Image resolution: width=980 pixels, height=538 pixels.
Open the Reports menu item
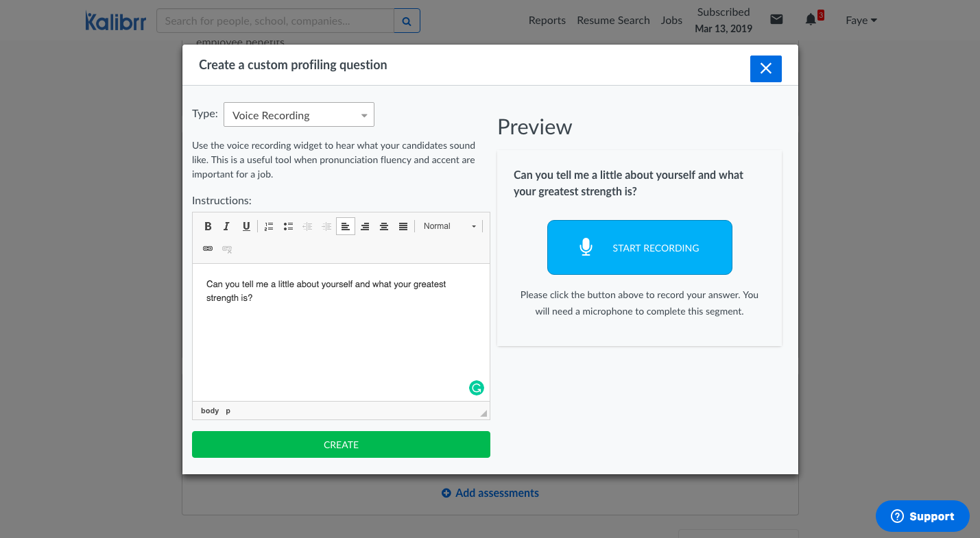coord(547,21)
